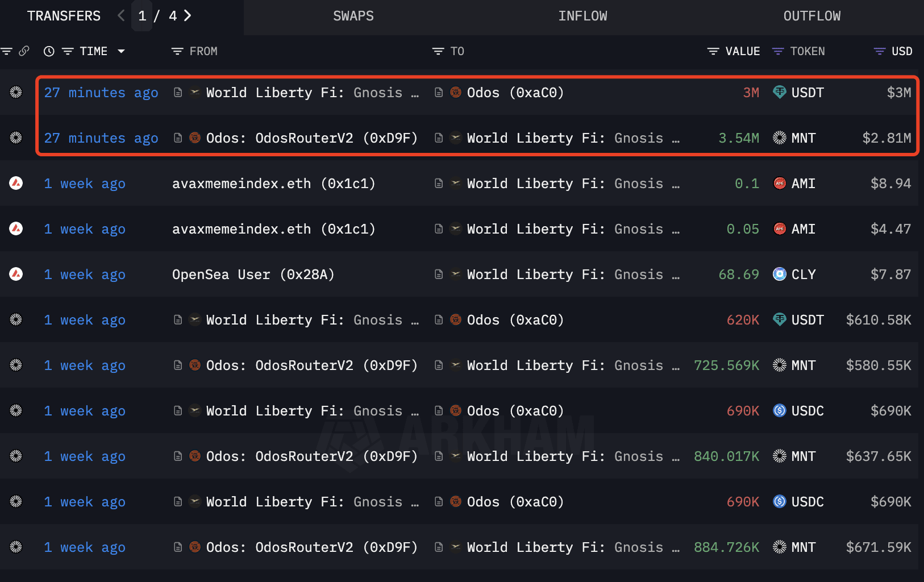The height and width of the screenshot is (582, 924).
Task: Click USDT token icon in the 620K row
Action: point(780,319)
